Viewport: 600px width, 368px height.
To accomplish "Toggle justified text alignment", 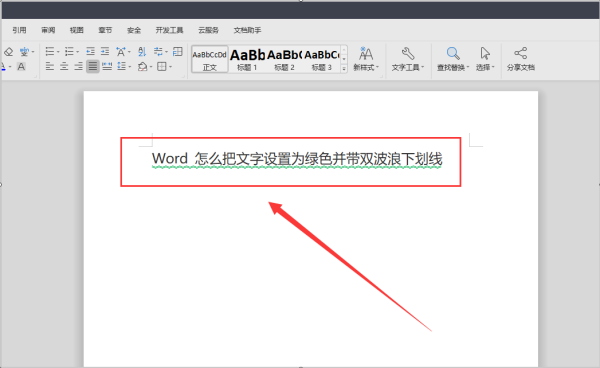I will click(93, 67).
